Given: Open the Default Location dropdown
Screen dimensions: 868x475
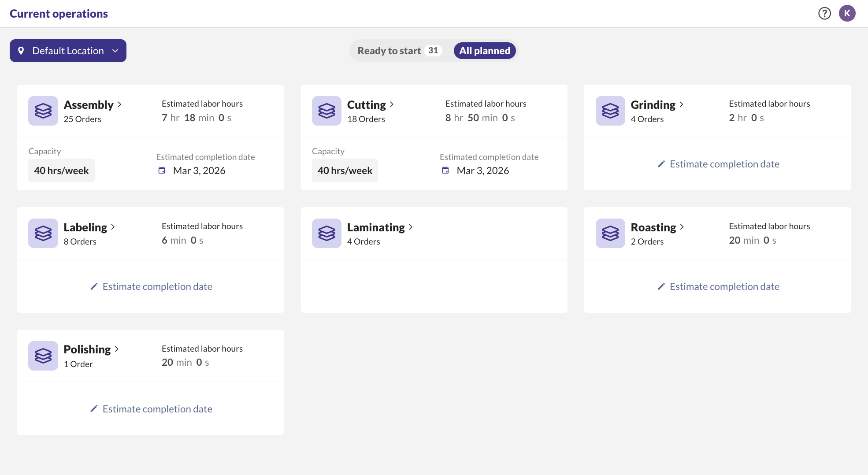Looking at the screenshot, I should [68, 51].
